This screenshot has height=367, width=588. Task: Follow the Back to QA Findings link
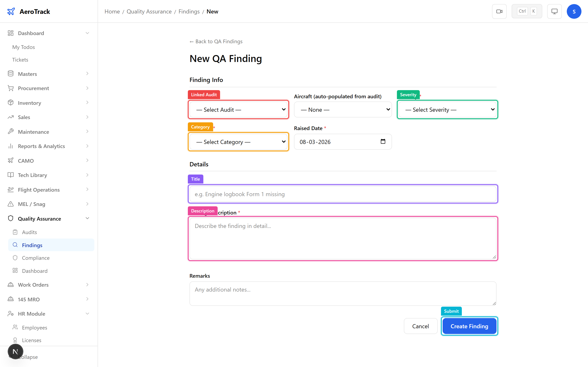(x=216, y=41)
